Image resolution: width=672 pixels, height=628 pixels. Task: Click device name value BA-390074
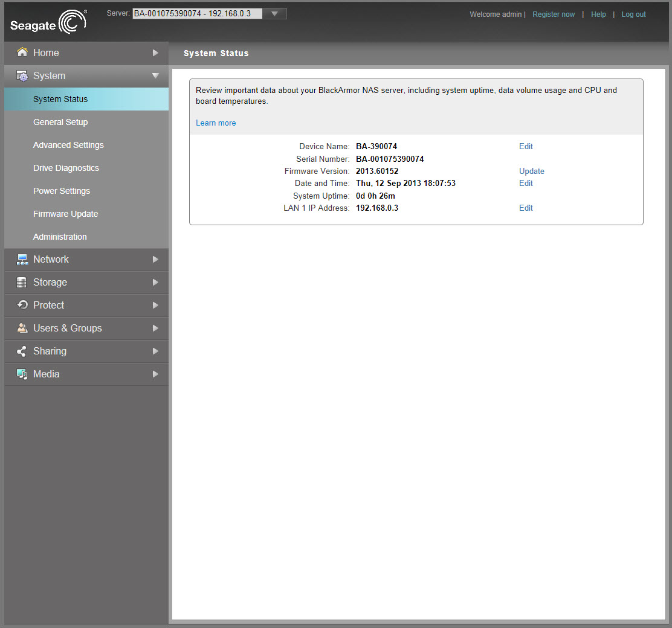[376, 147]
